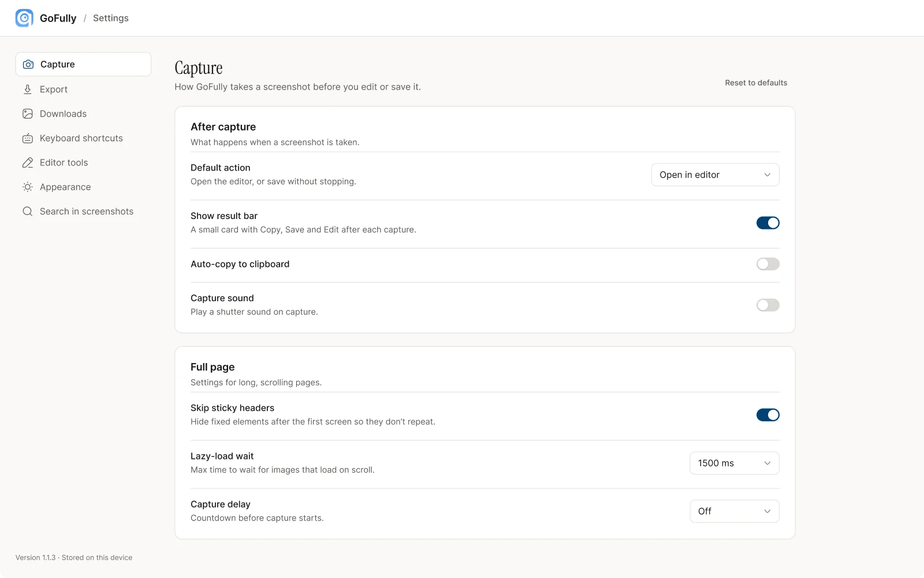
Task: Click the 'Auto-copy to clipboard' label
Action: [x=240, y=264]
